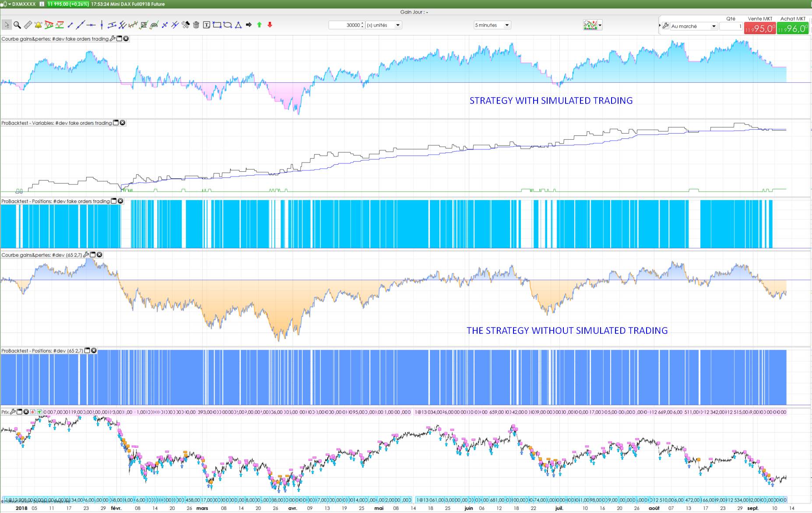Click the trash bin to delete objects

coord(196,25)
